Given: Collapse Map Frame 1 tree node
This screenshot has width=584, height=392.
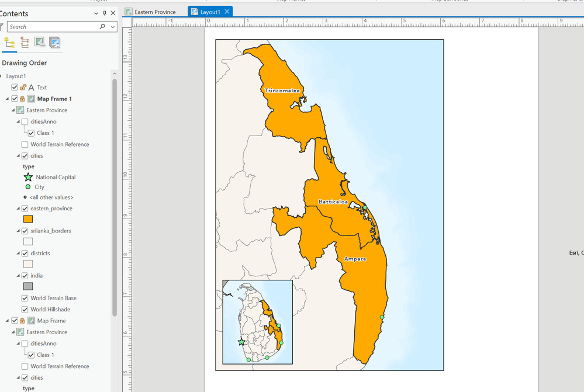Looking at the screenshot, I should pos(7,99).
